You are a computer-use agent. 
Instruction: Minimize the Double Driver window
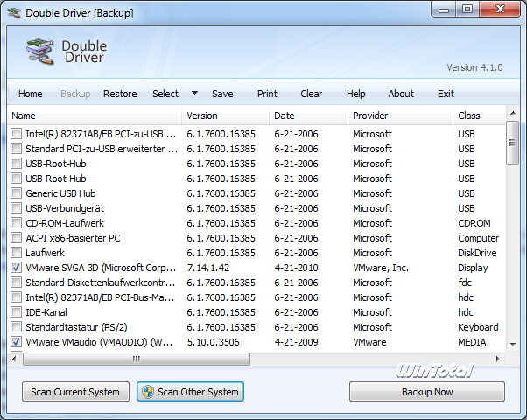(x=444, y=10)
